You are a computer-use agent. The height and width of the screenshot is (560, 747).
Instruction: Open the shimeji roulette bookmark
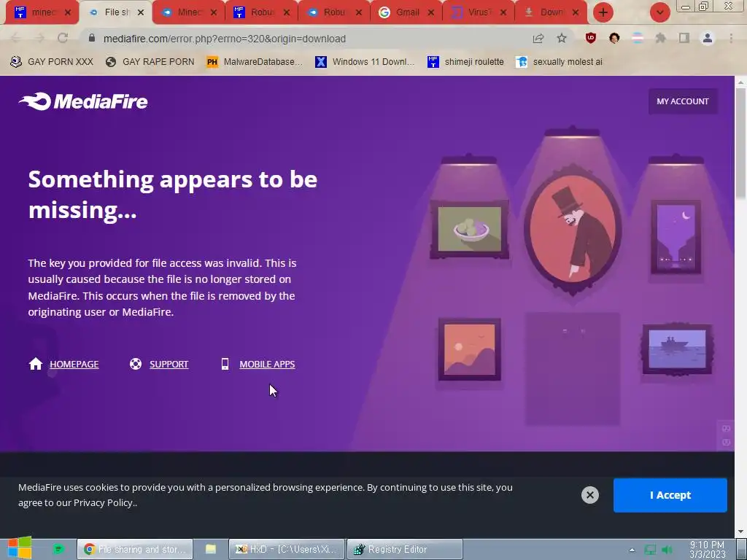[465, 62]
